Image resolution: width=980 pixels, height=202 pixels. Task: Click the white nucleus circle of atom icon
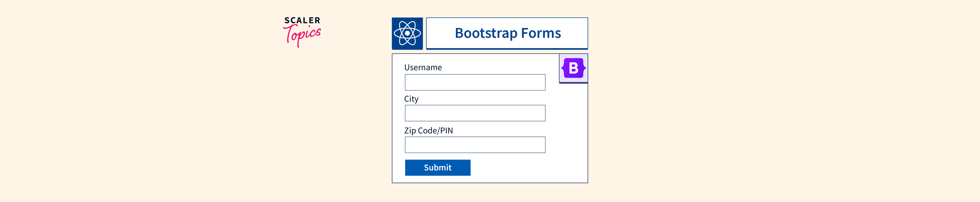(407, 34)
